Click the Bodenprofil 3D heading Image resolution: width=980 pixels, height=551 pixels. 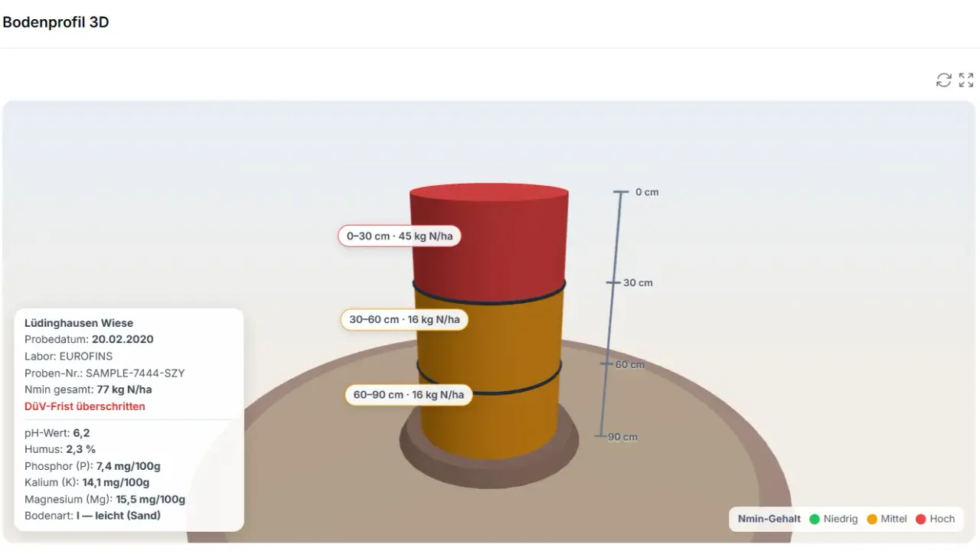56,22
